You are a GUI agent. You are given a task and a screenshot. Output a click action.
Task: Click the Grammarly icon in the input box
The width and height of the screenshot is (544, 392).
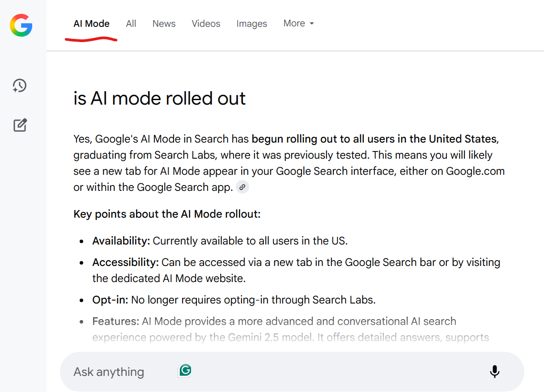pyautogui.click(x=185, y=370)
